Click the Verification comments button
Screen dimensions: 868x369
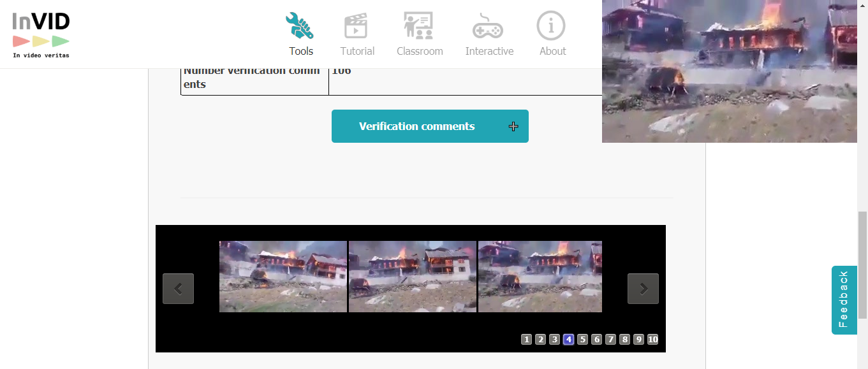[x=418, y=126]
